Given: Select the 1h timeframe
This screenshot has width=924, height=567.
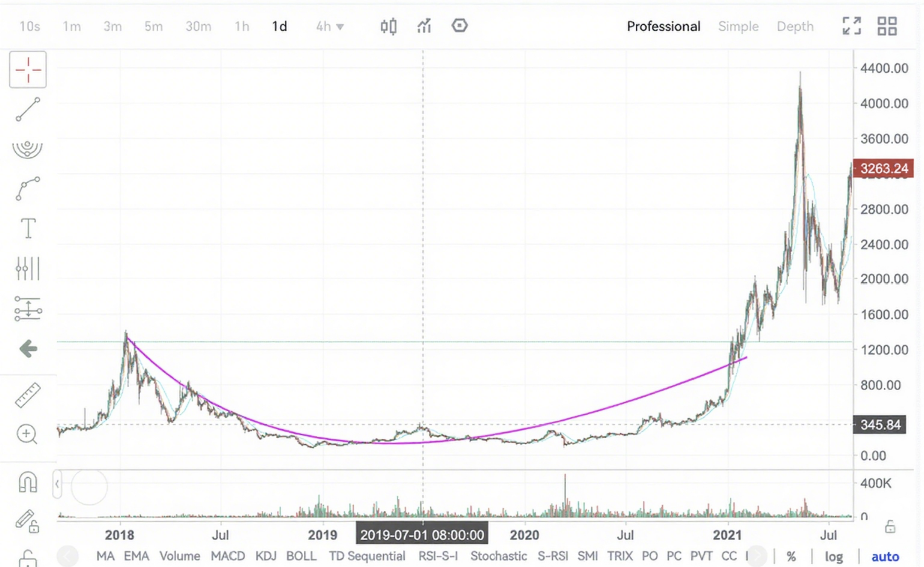Looking at the screenshot, I should point(242,26).
